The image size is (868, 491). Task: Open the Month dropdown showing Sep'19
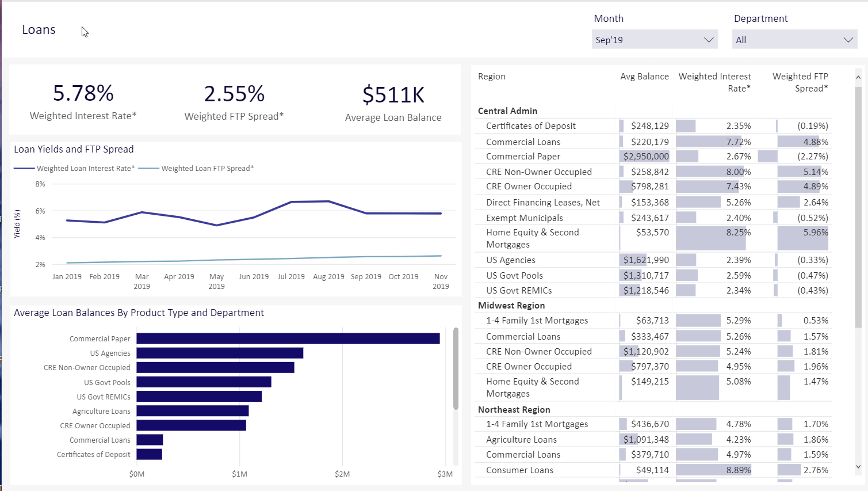pos(647,40)
